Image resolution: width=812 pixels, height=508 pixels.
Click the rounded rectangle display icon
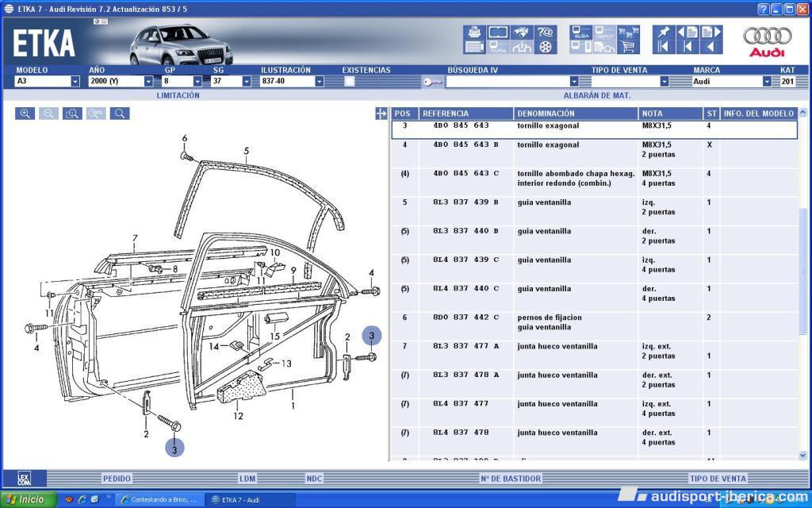coord(498,32)
